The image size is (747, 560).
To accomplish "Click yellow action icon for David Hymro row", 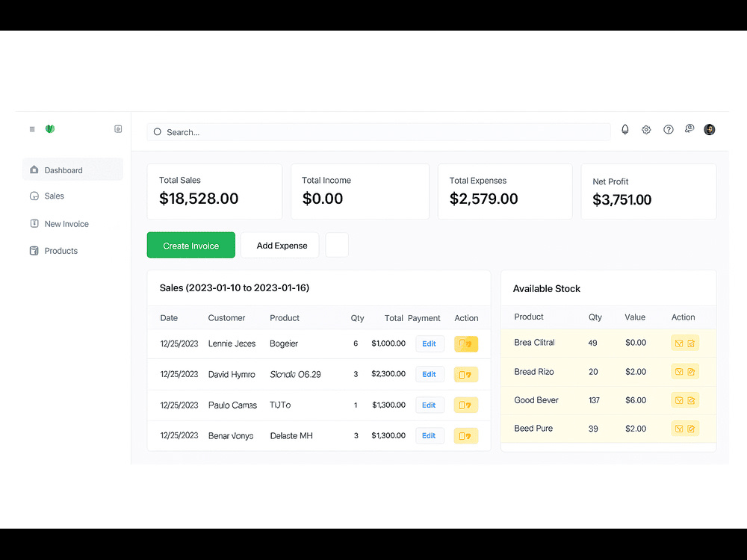I will point(466,375).
